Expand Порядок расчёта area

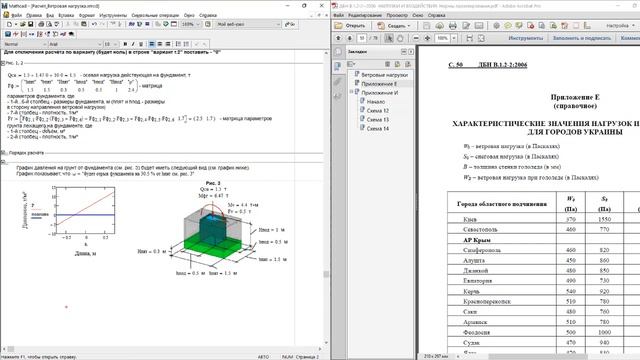(x=3, y=153)
